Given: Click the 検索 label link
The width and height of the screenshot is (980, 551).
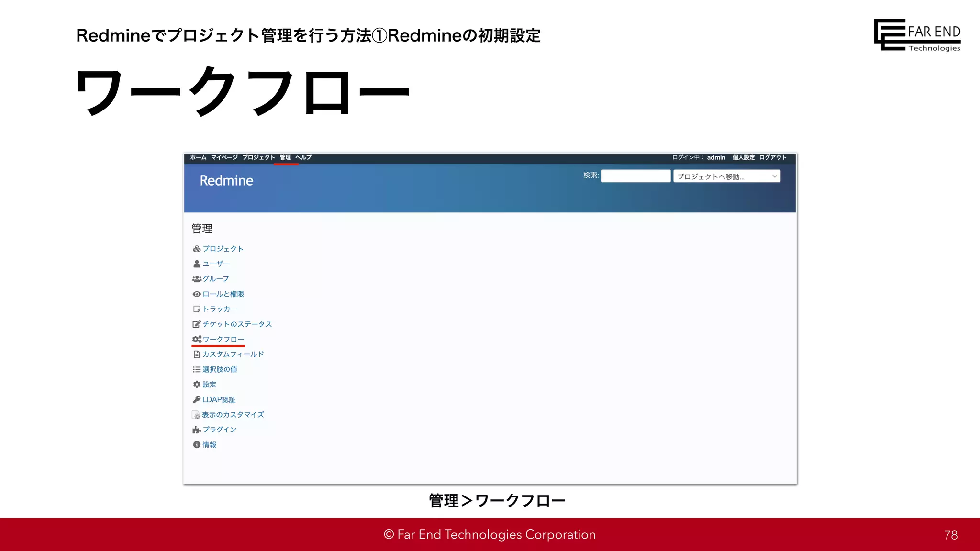Looking at the screenshot, I should tap(591, 176).
